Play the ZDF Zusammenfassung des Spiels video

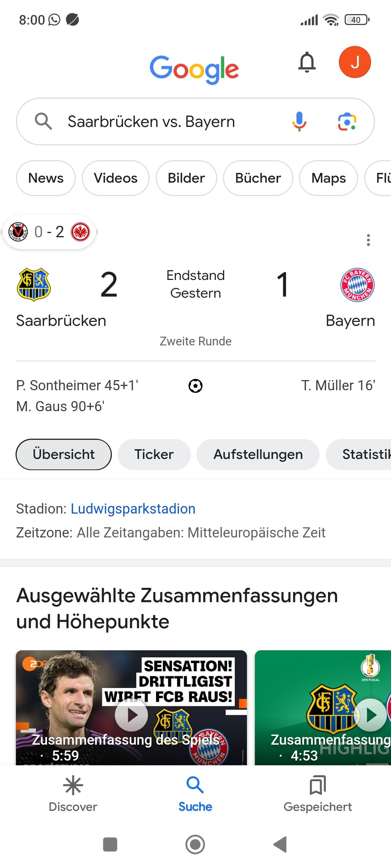coord(131,715)
